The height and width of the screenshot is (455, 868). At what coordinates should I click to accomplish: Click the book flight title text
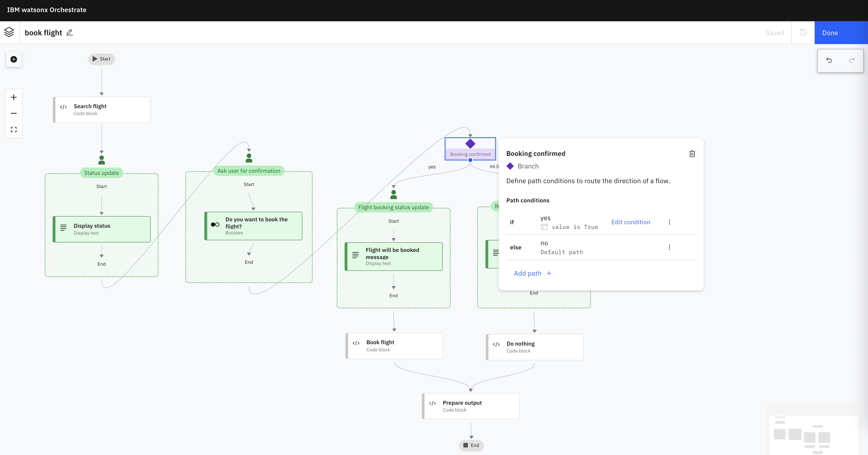pos(43,33)
